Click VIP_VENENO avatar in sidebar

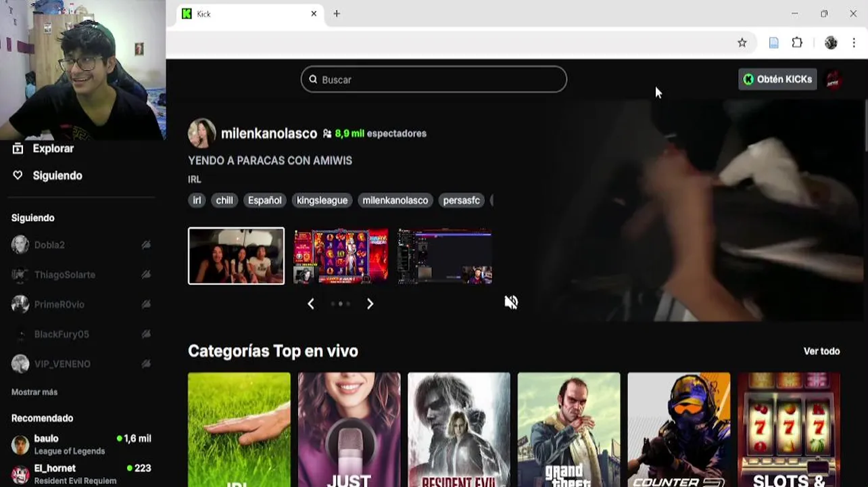(20, 364)
